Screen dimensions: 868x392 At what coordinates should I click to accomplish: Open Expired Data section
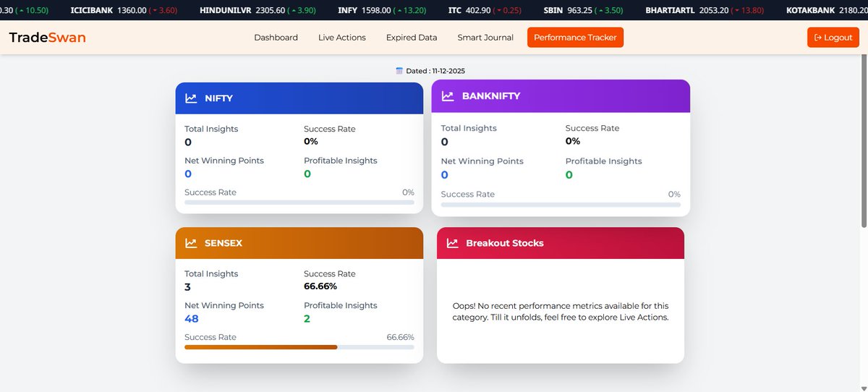pos(412,38)
